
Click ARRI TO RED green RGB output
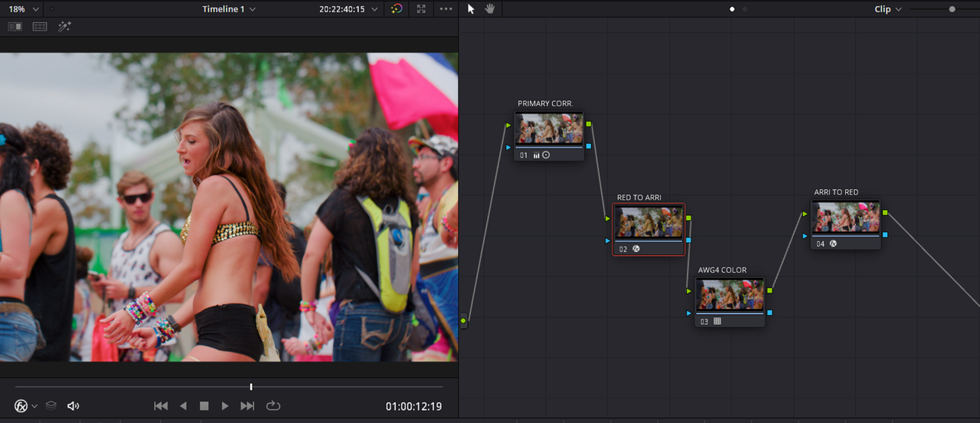coord(886,212)
